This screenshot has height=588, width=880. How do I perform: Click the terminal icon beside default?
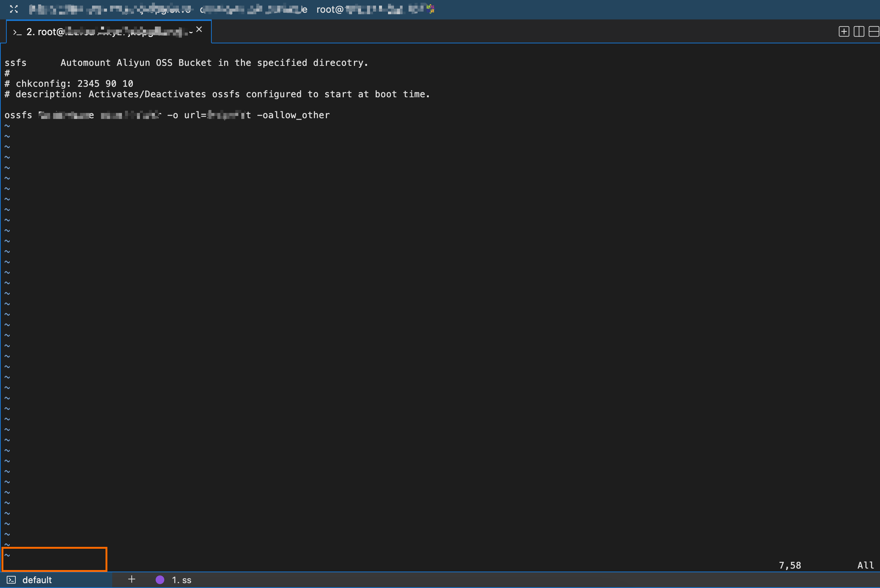[11, 580]
